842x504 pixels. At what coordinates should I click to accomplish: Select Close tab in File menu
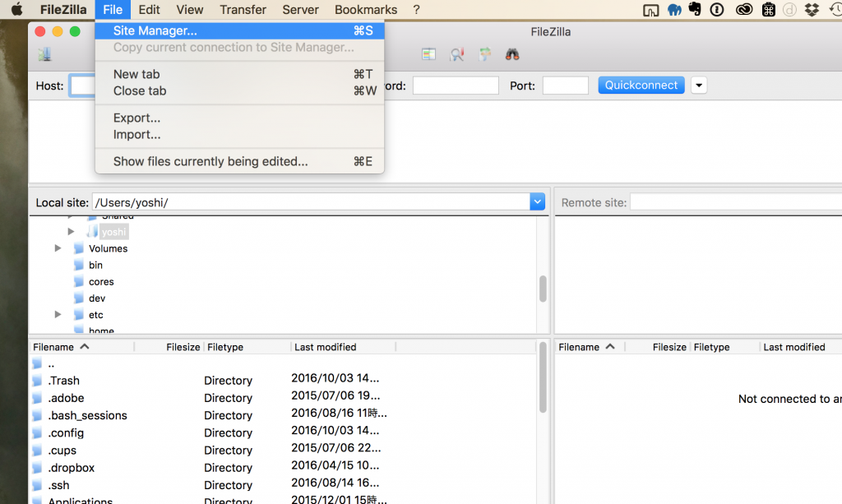click(239, 90)
